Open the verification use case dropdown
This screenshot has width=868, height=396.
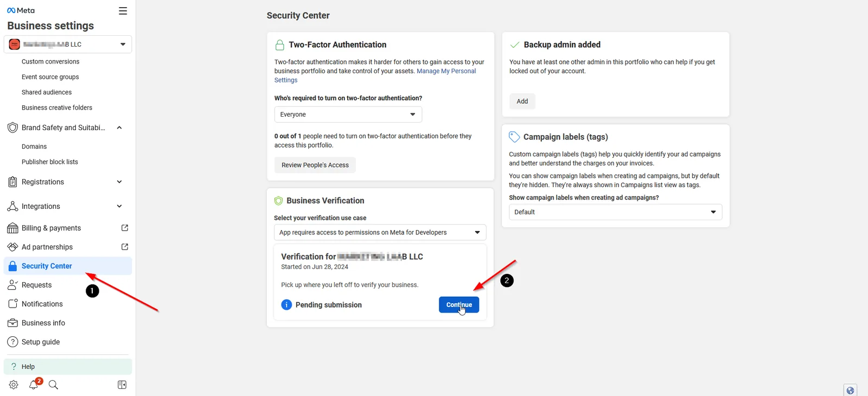point(380,232)
